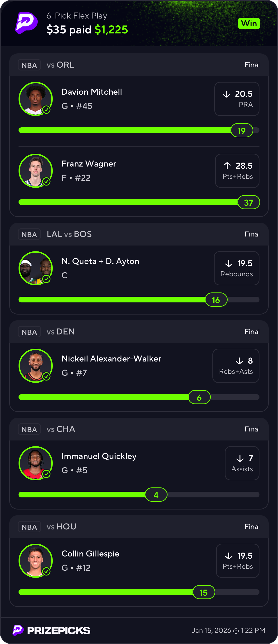Click the down arrow beside 20.5 PRA

point(226,94)
